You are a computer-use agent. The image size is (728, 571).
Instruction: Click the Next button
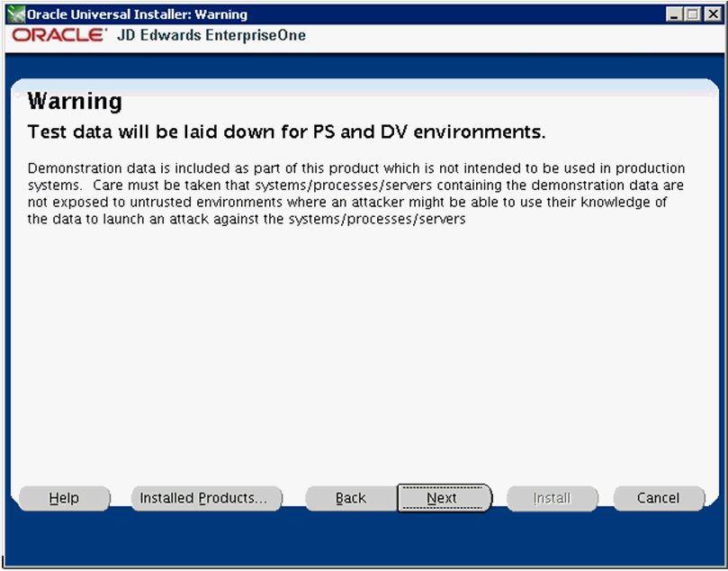pos(445,498)
